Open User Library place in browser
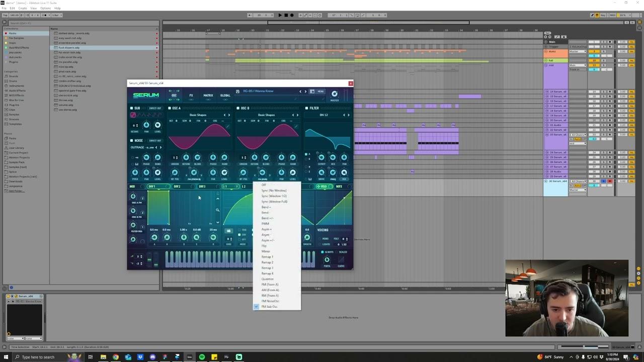 click(x=16, y=148)
